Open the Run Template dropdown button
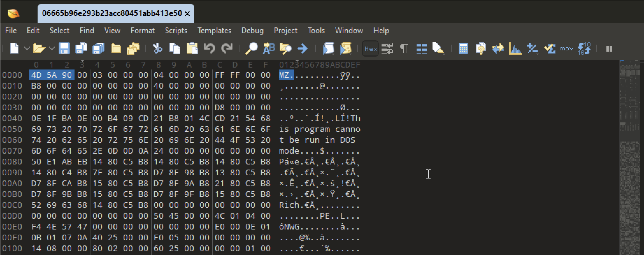Screen dimensions: 644x255 [x=346, y=48]
